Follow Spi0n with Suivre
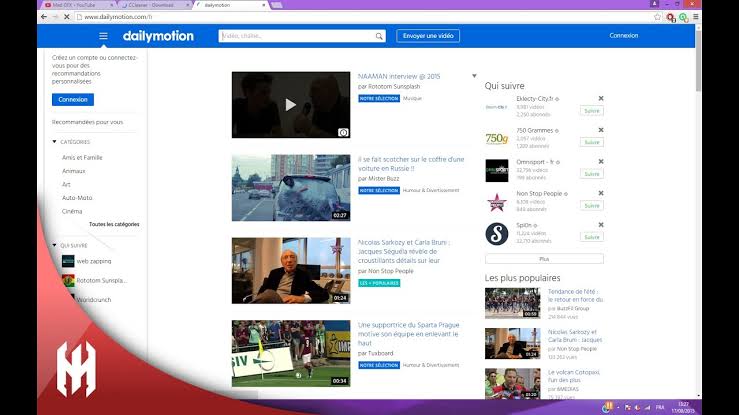 pos(591,237)
